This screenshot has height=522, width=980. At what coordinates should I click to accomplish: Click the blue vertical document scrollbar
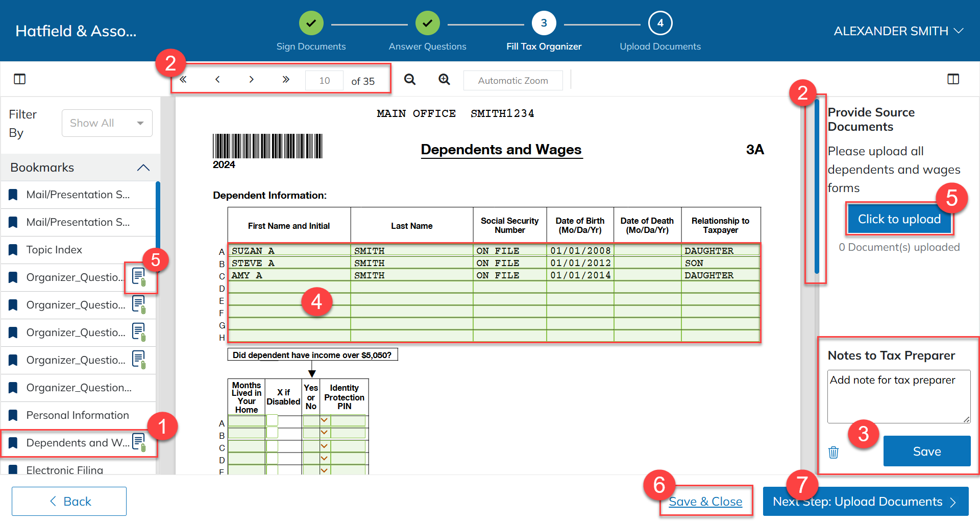[817, 186]
